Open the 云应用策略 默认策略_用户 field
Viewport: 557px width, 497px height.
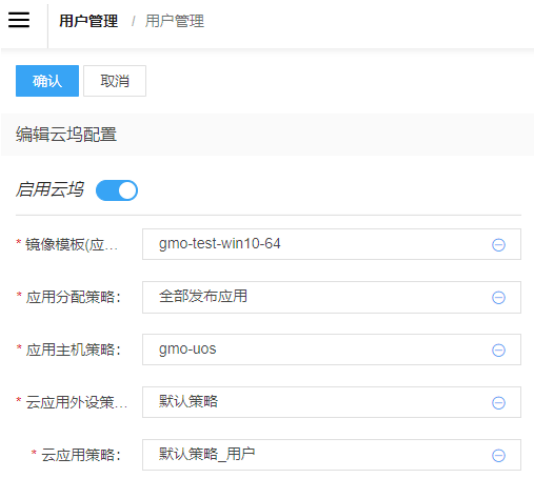tap(331, 455)
